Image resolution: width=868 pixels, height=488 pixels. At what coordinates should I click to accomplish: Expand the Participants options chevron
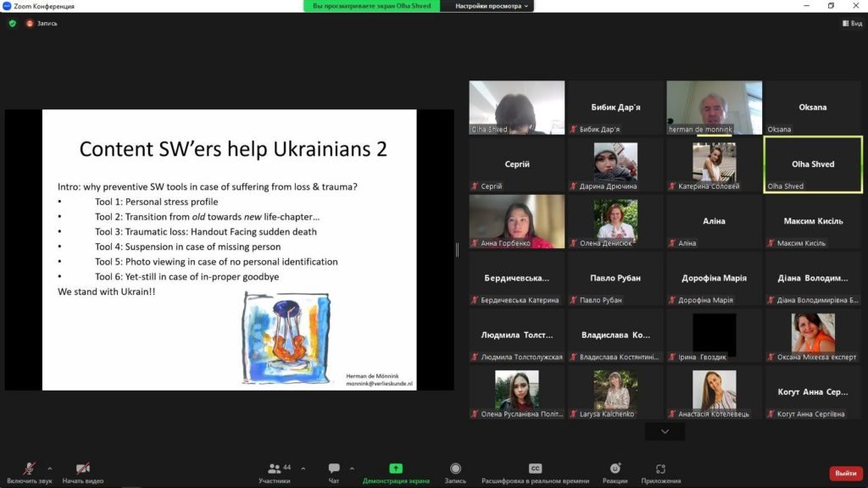(303, 468)
